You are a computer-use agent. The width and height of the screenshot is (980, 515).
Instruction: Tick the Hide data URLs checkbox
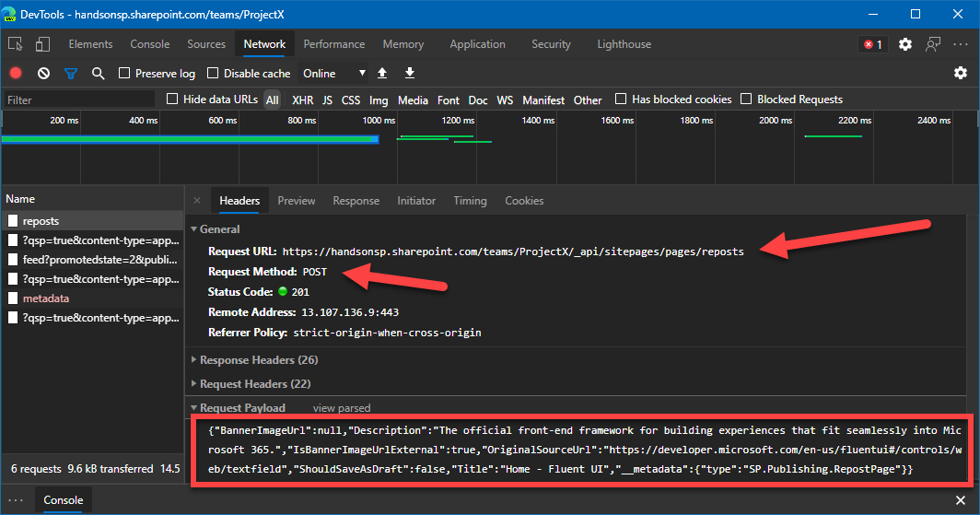click(172, 99)
